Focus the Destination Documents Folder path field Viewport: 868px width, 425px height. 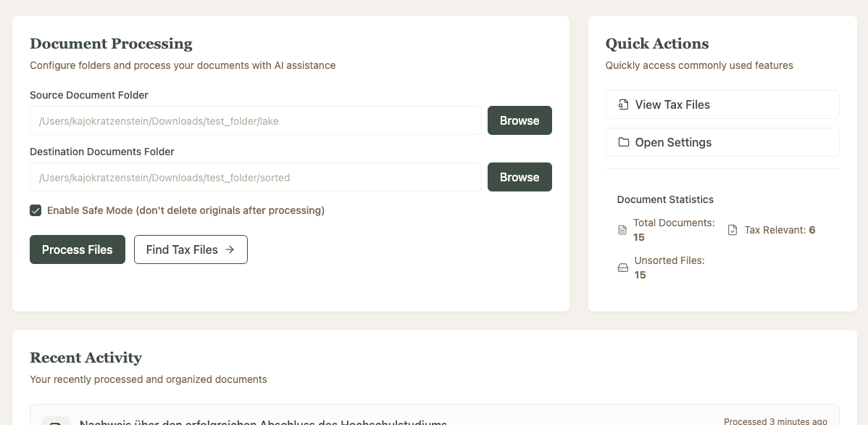click(x=255, y=177)
